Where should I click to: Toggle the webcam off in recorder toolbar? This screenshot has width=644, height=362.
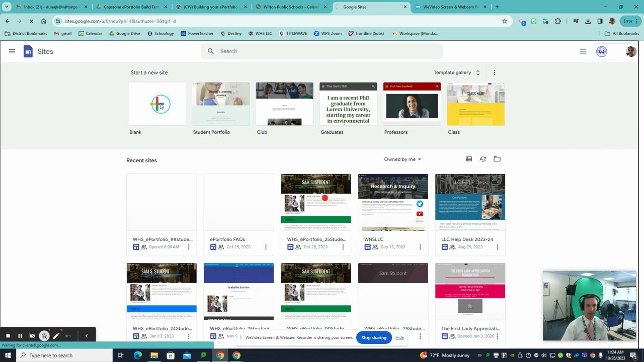[x=32, y=336]
